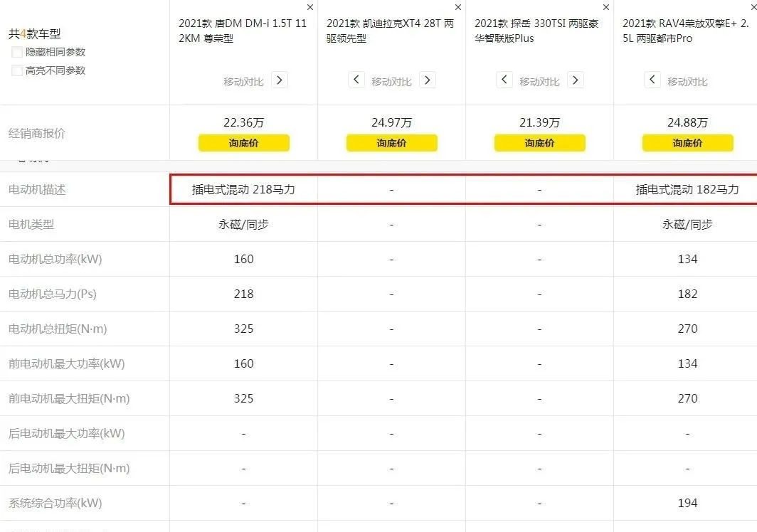
Task: Open 2021款 RAV4荣放双擎E+ model title
Action: pyautogui.click(x=686, y=31)
